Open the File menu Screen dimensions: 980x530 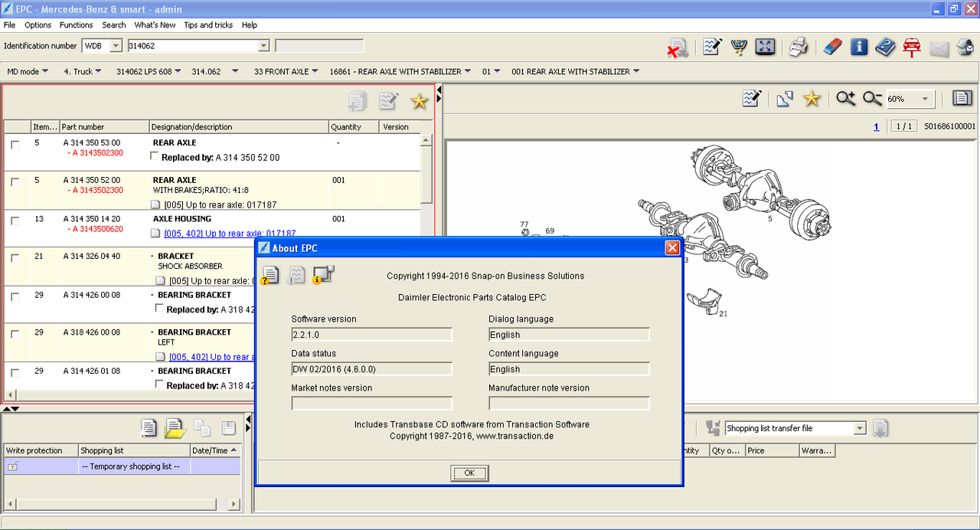pyautogui.click(x=9, y=25)
